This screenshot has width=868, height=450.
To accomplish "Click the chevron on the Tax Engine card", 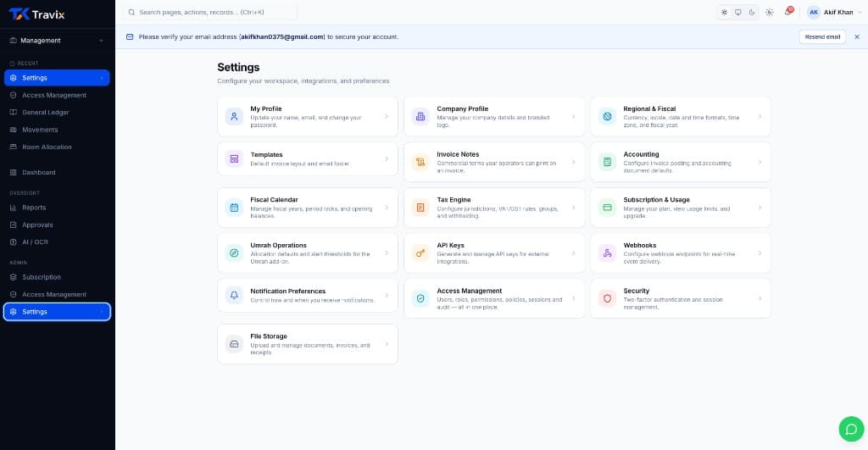I will 574,208.
